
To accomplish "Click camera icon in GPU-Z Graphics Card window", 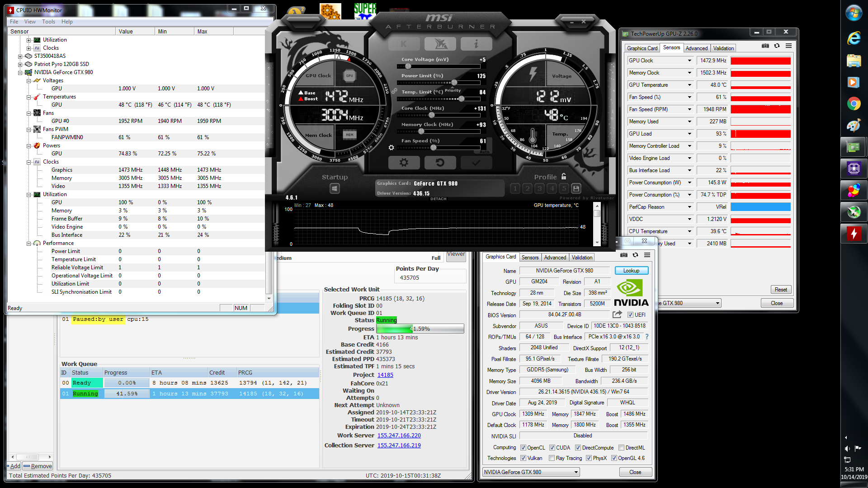I will 624,255.
